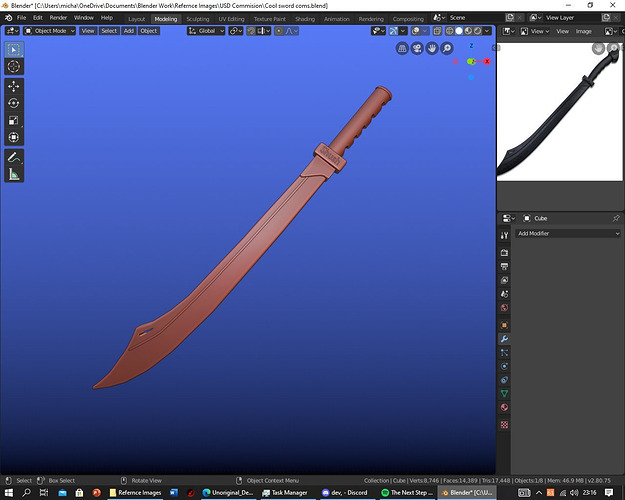
Task: Open the pivot point dropdown
Action: point(236,31)
